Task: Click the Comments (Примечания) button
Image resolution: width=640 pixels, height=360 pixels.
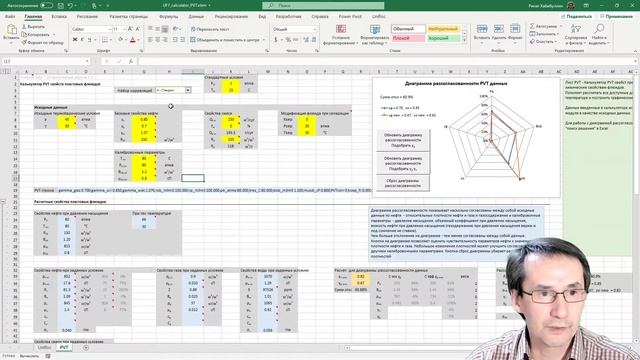Action: (616, 16)
